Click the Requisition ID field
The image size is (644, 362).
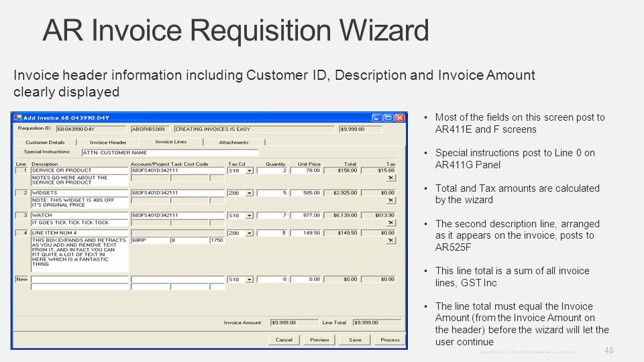tap(91, 129)
